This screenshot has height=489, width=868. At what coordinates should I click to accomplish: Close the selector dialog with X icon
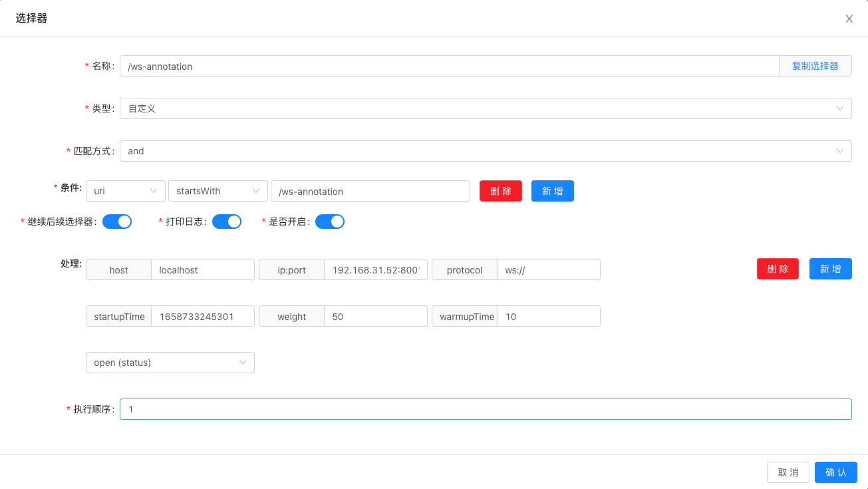(x=849, y=19)
